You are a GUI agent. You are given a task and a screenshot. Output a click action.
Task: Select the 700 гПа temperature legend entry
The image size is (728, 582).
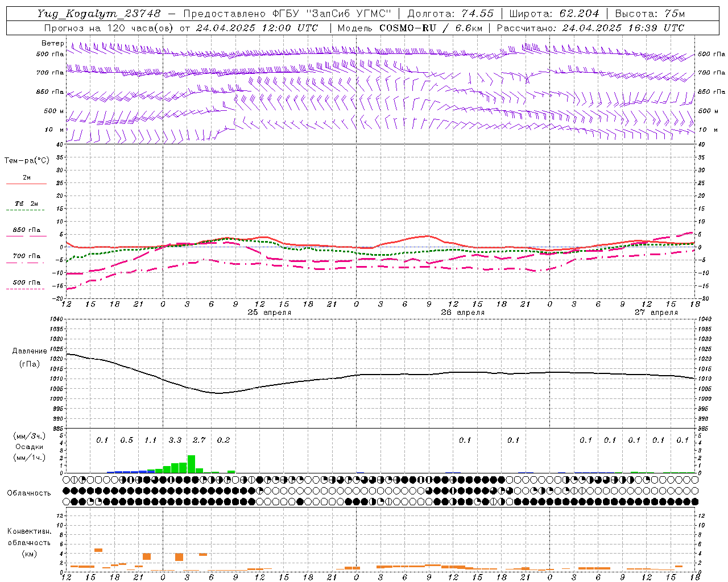(27, 256)
